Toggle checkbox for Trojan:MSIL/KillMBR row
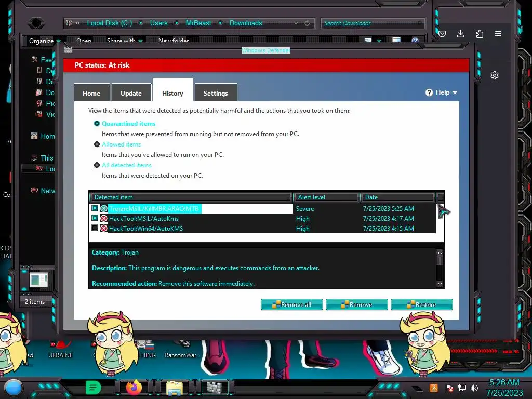The image size is (532, 399). pos(95,208)
